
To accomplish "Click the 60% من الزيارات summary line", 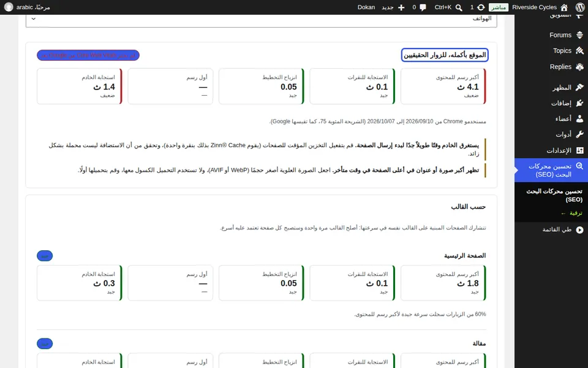I will (420, 314).
